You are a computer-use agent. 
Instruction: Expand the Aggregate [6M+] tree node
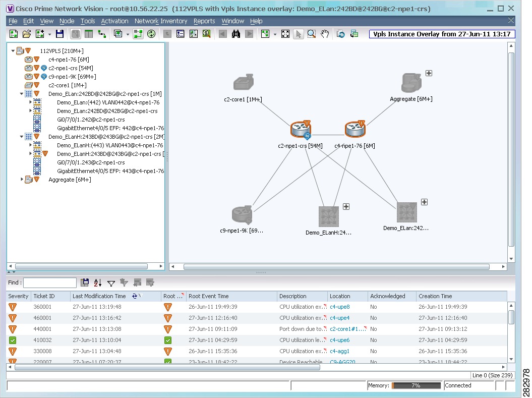(22, 179)
